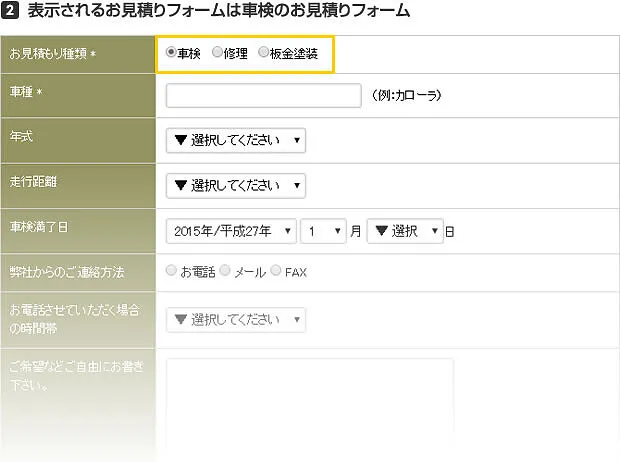Click the 弊社からのご連絡方法 label

(x=67, y=272)
